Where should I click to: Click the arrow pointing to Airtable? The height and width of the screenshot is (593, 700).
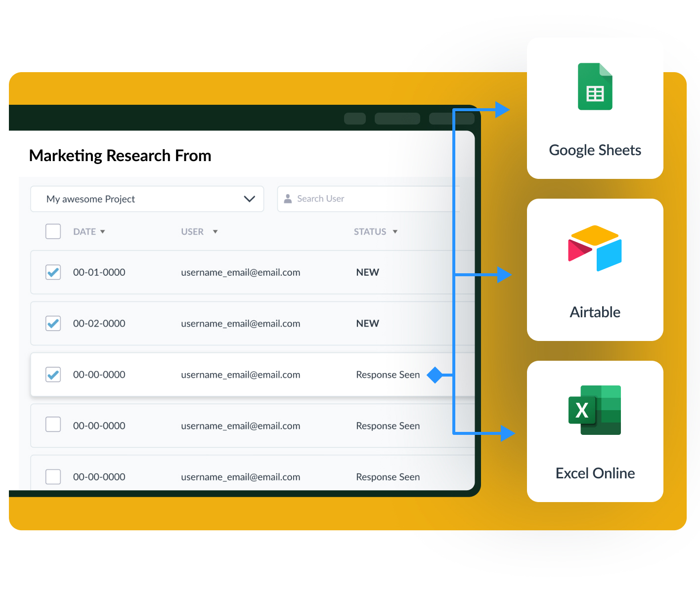[x=503, y=274]
